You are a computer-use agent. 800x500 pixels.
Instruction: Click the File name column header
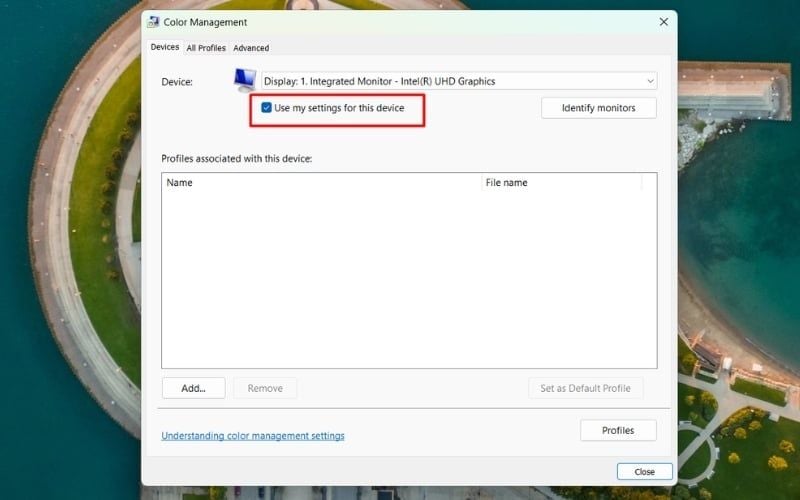pos(562,183)
